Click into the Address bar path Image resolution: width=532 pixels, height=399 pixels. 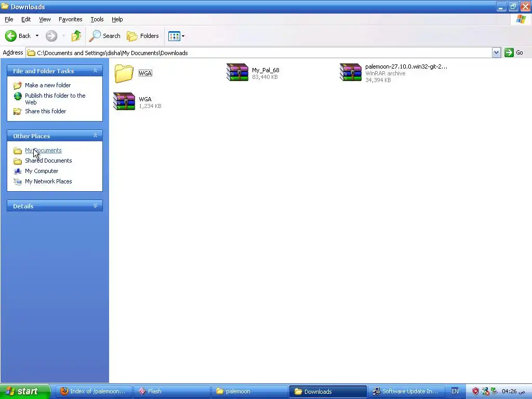[259, 52]
